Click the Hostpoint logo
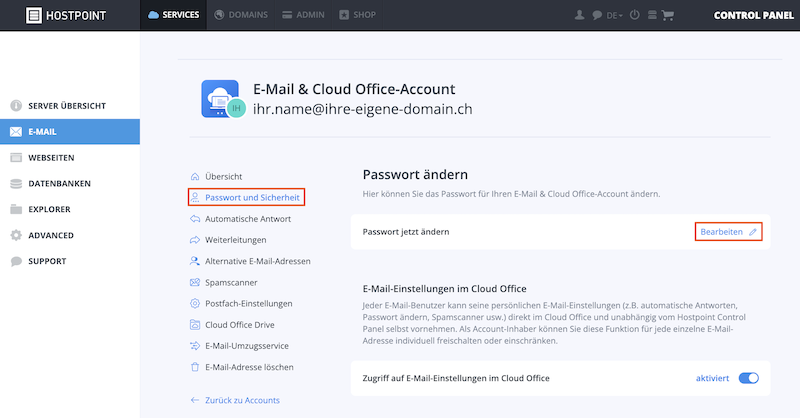Viewport: 800px width, 418px height. [x=66, y=15]
